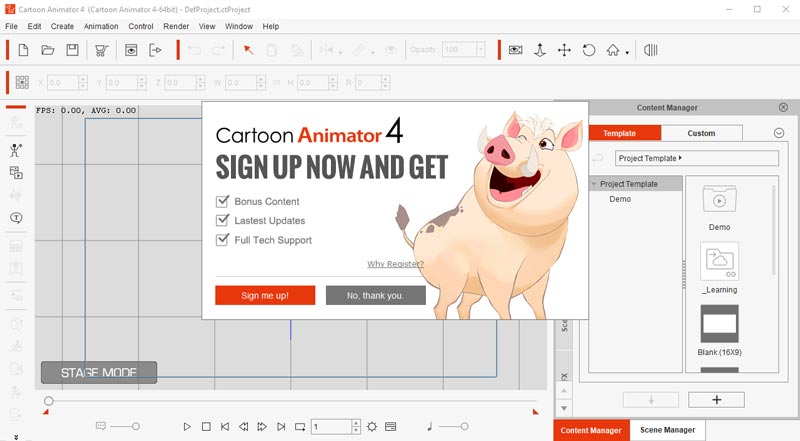Collapse the Project Template tree node
Screen dimensions: 800x441
click(x=594, y=184)
